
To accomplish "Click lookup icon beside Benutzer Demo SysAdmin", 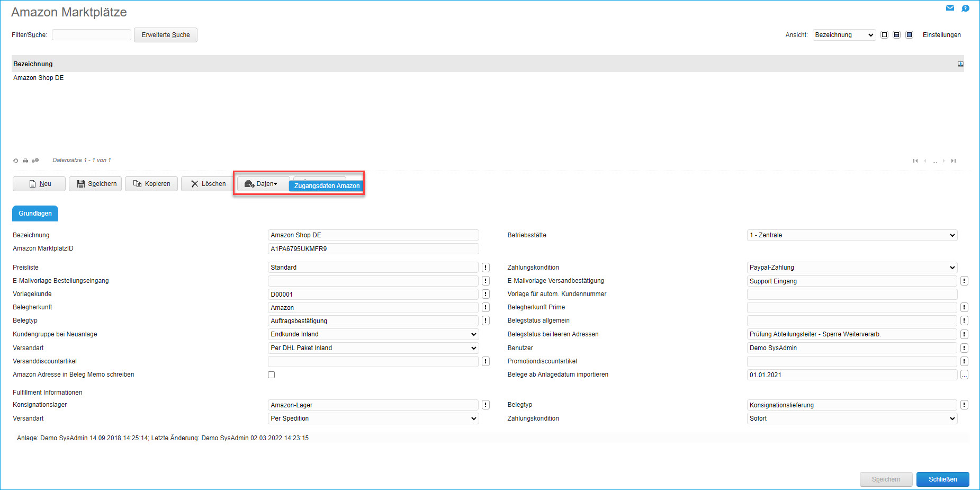I will pyautogui.click(x=964, y=348).
